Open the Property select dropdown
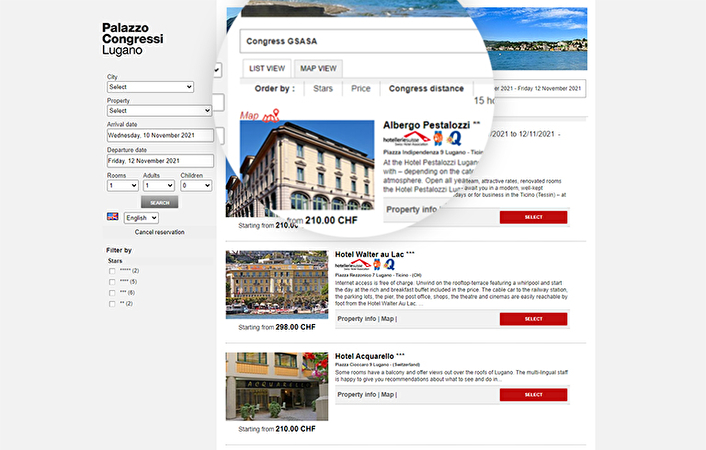706x450 pixels. click(159, 111)
